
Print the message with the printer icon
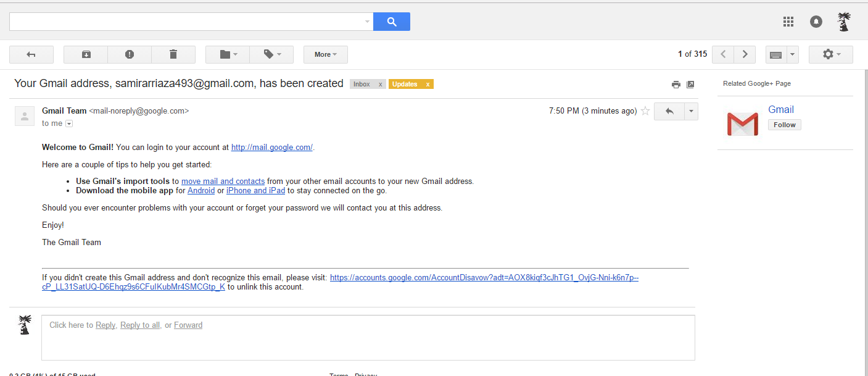676,85
